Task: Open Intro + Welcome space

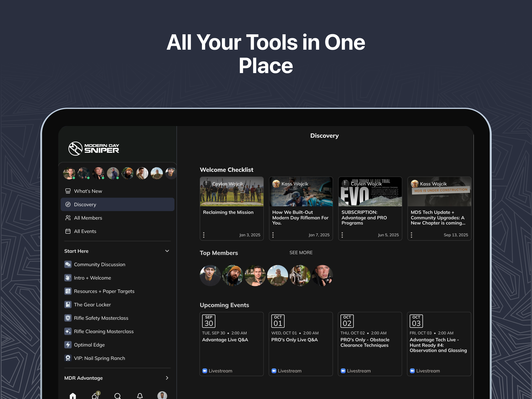Action: (118, 278)
